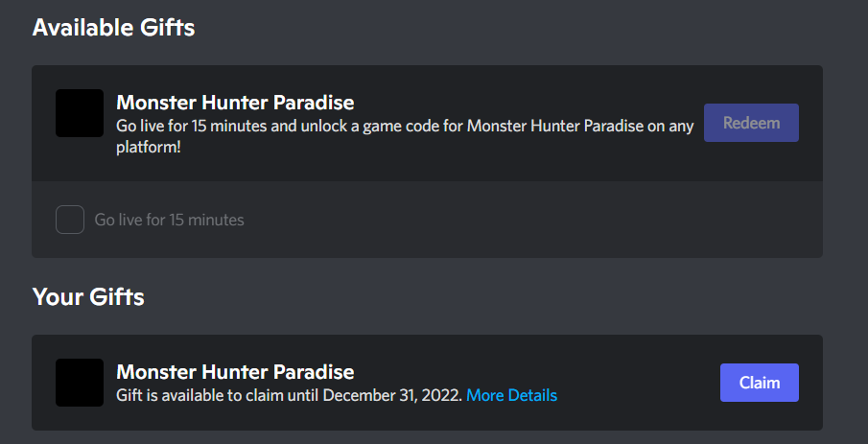Click the empty background right of Your Gifts heading
This screenshot has width=868, height=444.
[480, 297]
